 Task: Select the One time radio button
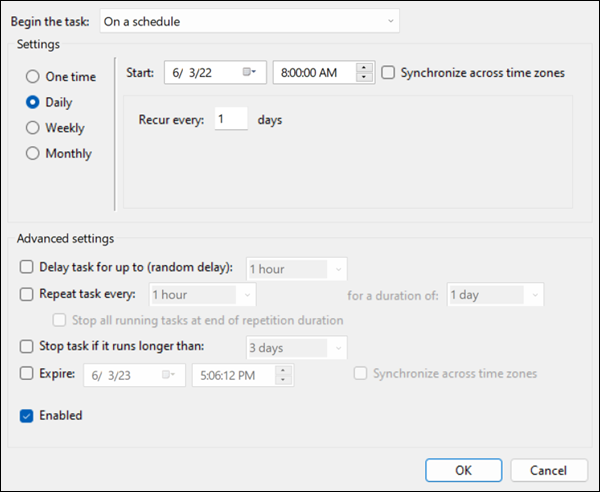pos(33,76)
